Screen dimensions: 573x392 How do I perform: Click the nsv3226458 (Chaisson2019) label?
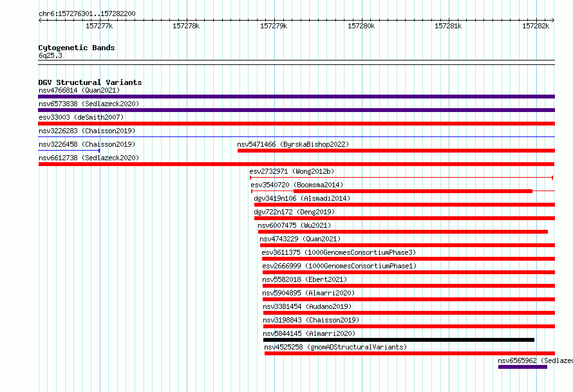point(87,144)
